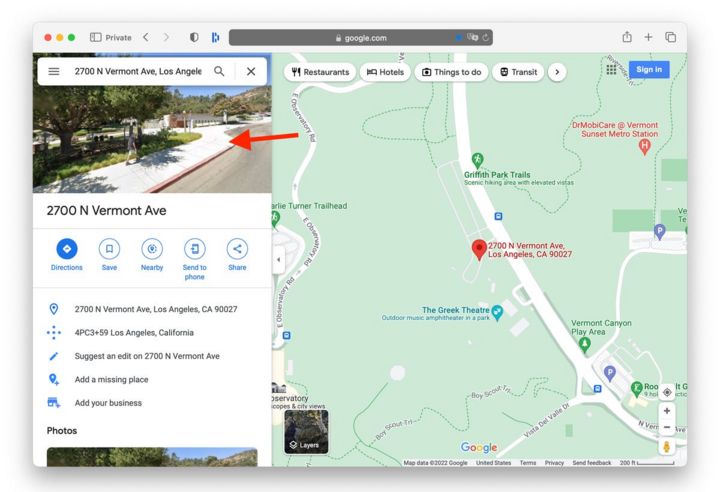The height and width of the screenshot is (492, 720).
Task: Toggle the Safari sidebar
Action: pyautogui.click(x=96, y=37)
